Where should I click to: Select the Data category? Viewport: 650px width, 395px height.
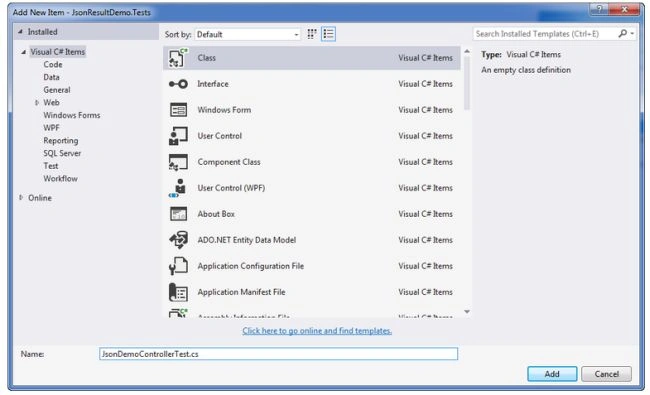[x=51, y=77]
